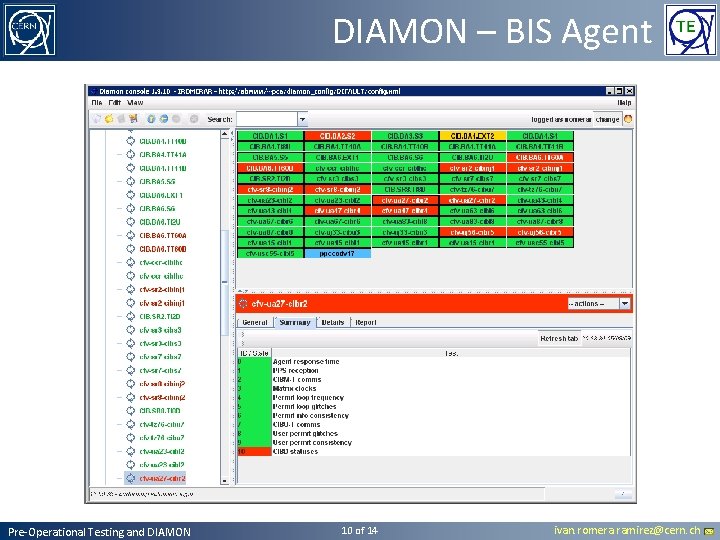Screen dimensions: 720x540
Task: Click the 'CIBU-T comms' test row
Action: (x=434, y=425)
